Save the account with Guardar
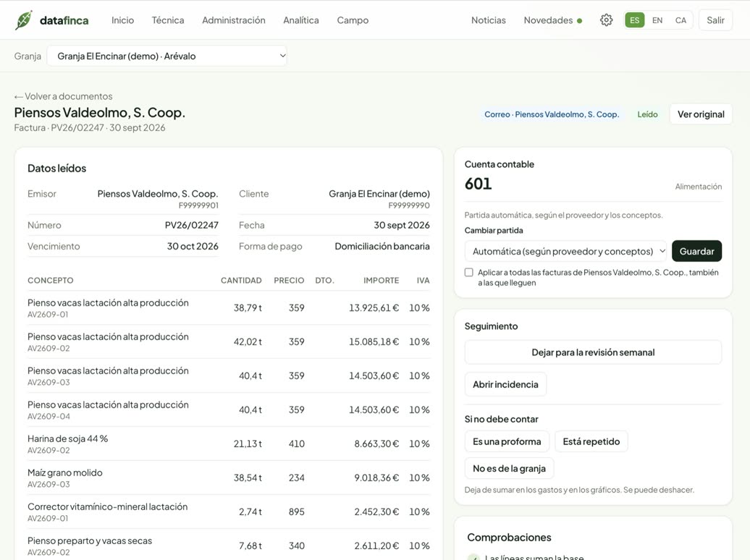Image resolution: width=750 pixels, height=560 pixels. 696,251
